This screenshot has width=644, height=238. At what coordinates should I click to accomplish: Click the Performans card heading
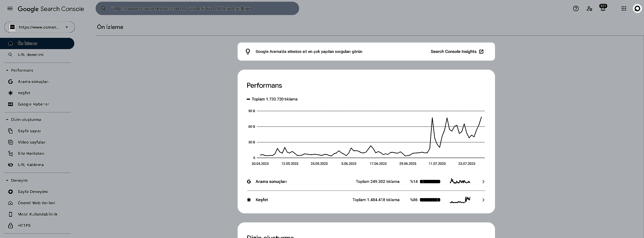[x=264, y=85]
